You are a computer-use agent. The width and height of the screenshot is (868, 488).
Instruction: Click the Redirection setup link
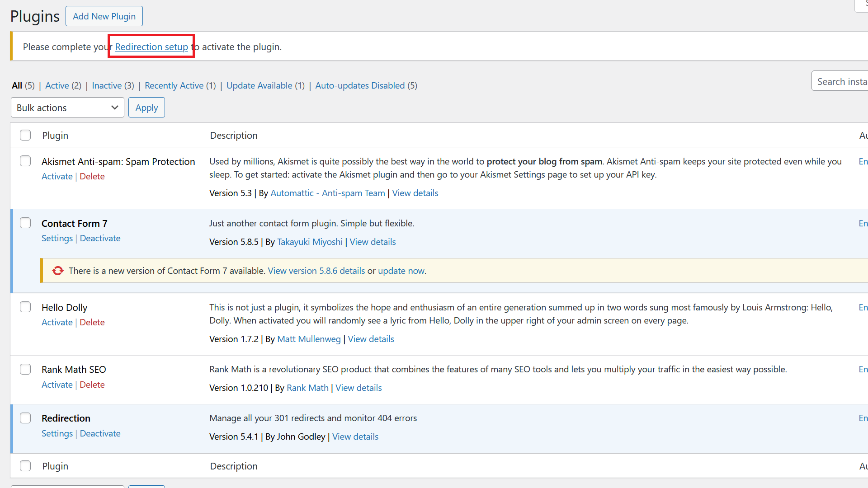151,47
